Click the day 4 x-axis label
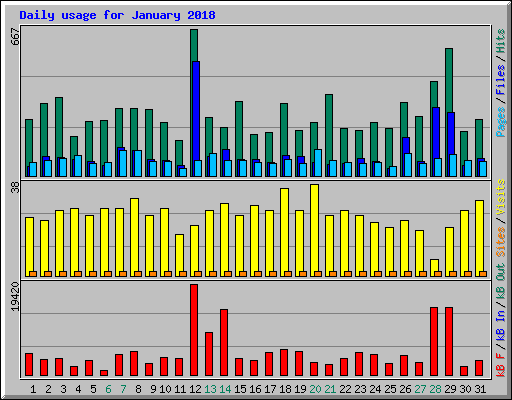The height and width of the screenshot is (400, 512). [x=78, y=389]
